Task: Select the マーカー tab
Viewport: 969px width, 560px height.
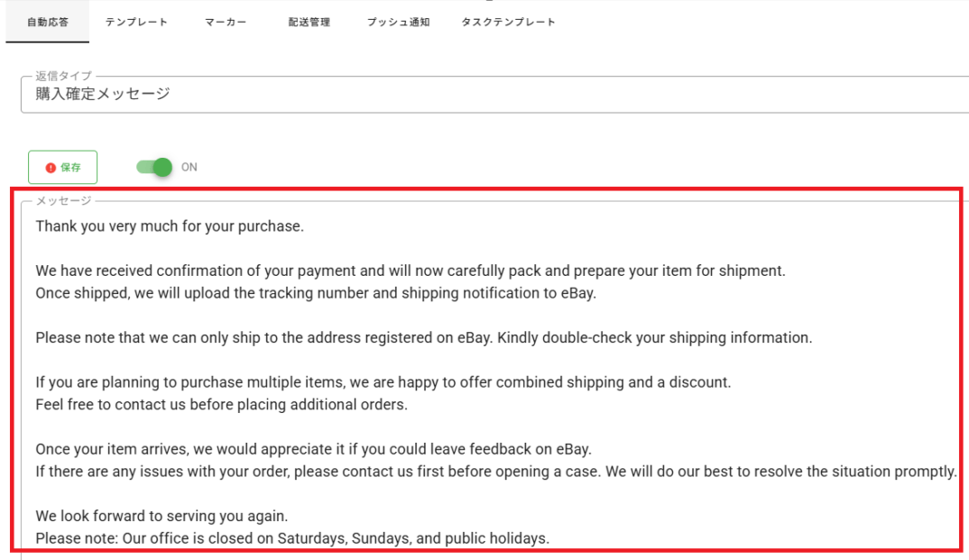Action: 226,23
